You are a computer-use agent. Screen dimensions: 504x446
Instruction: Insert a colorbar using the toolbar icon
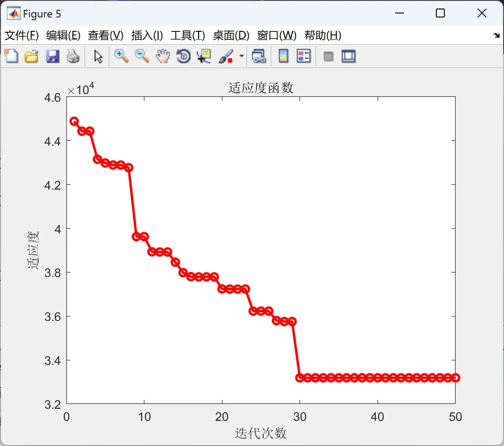tap(283, 56)
